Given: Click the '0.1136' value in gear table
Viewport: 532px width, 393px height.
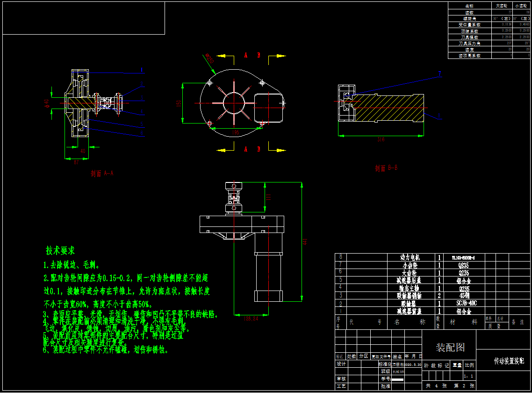Looking at the screenshot, I should click(507, 24).
